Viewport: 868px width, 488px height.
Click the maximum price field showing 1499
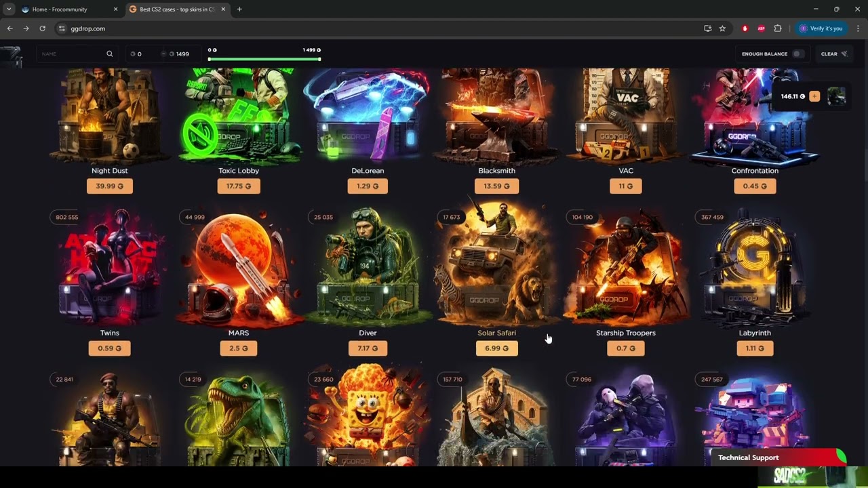(182, 54)
